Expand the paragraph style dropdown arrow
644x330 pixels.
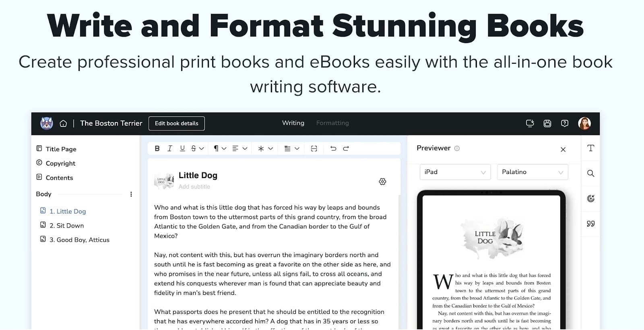224,148
